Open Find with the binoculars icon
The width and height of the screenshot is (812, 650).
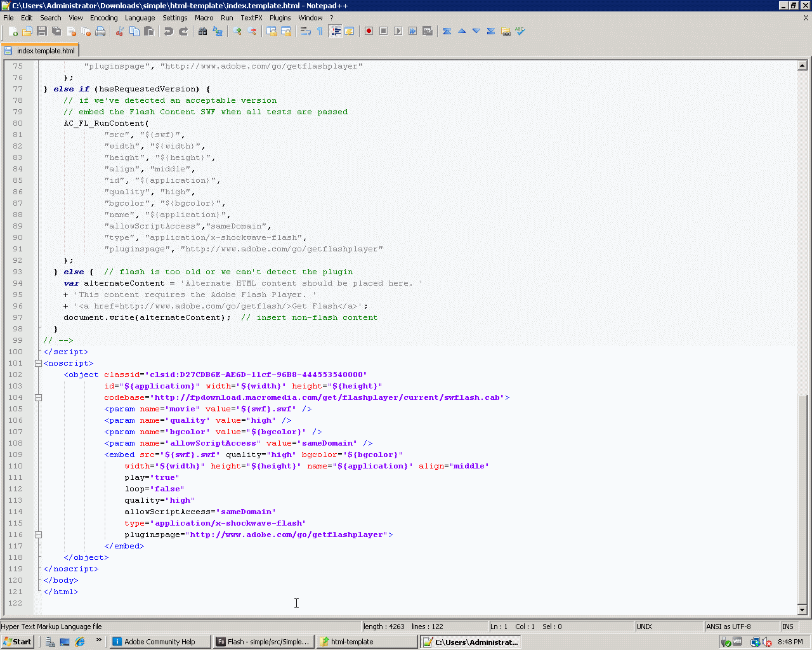(202, 31)
